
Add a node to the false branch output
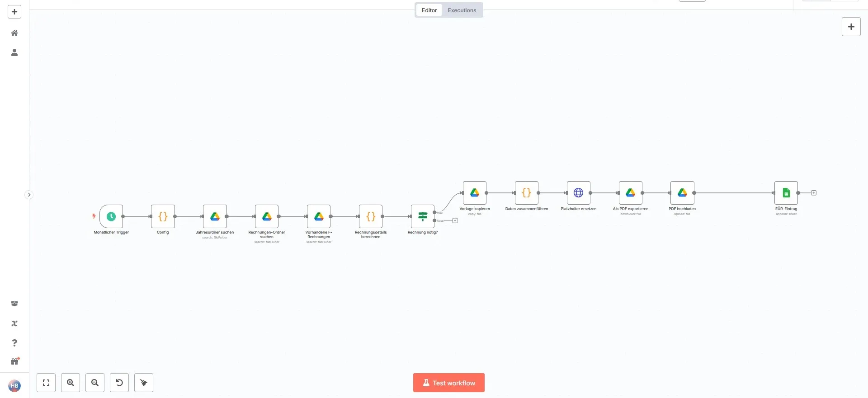(x=455, y=220)
